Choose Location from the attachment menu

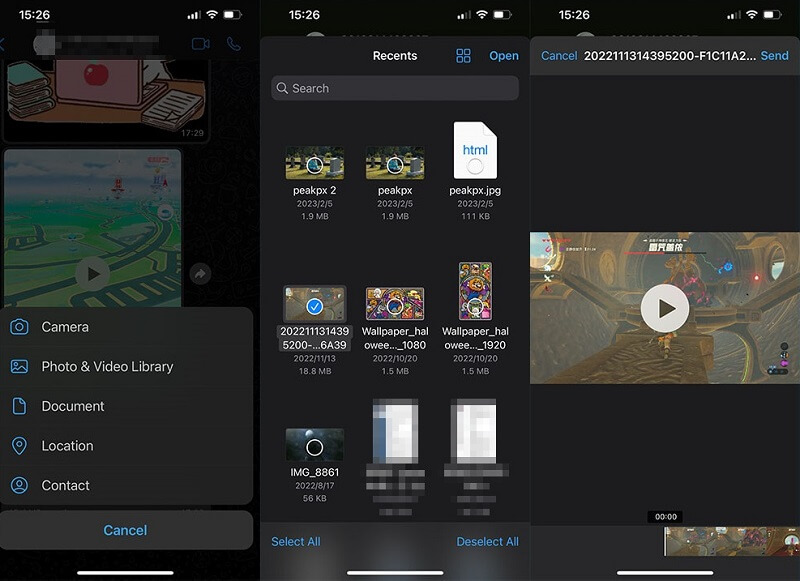pos(126,445)
